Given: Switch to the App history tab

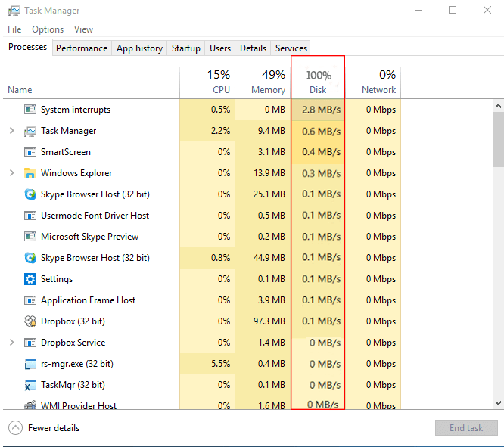Looking at the screenshot, I should click(139, 48).
